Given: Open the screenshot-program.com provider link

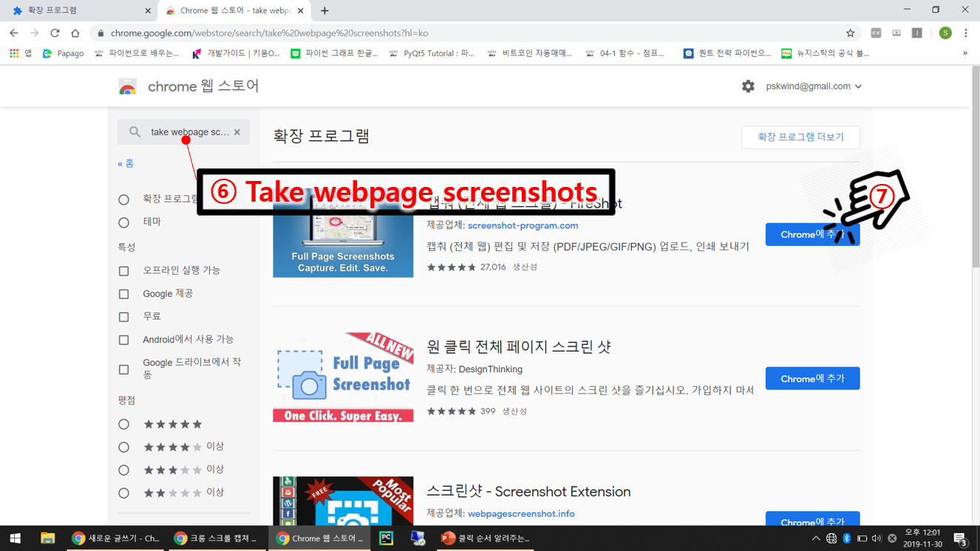Looking at the screenshot, I should click(523, 225).
